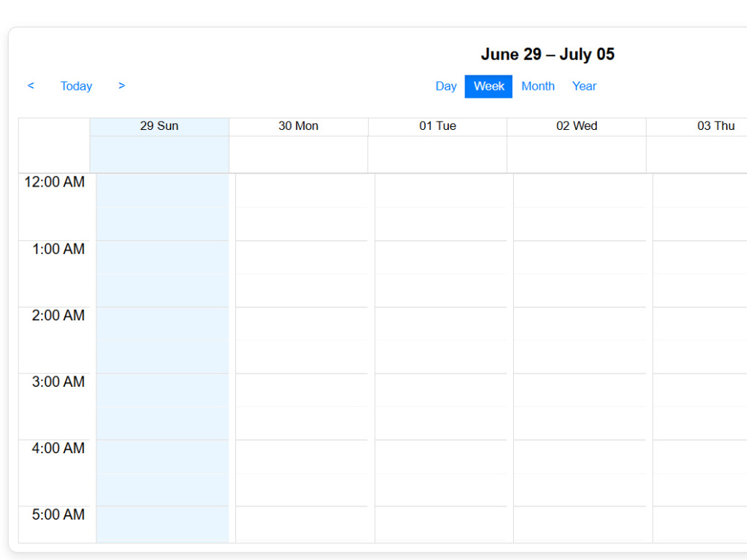
Task: Click Monday 30 at 4:00 AM slot
Action: click(302, 457)
